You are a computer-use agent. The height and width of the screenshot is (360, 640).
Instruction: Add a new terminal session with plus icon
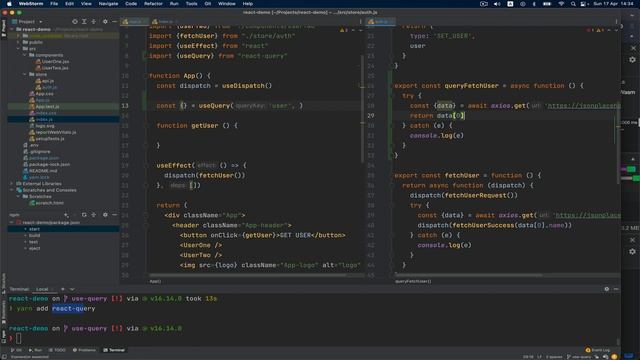(63, 289)
